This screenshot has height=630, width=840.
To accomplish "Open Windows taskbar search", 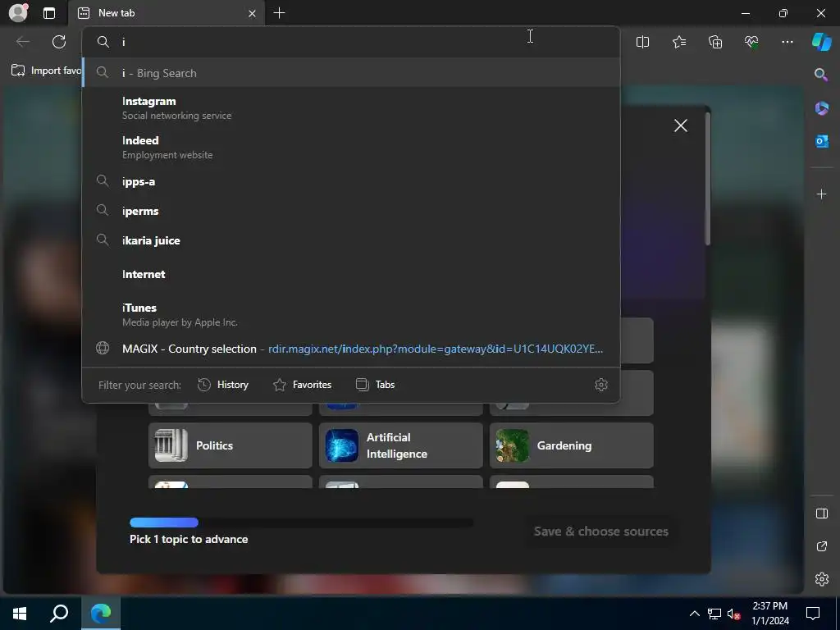I will pos(59,614).
